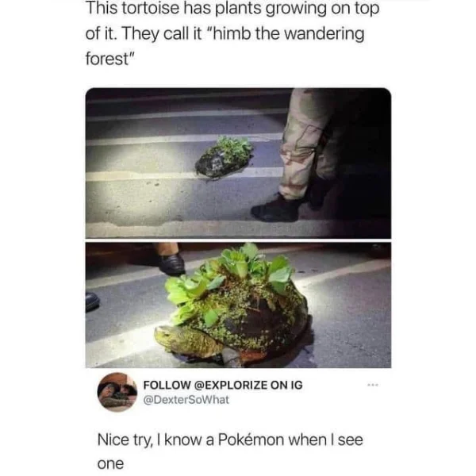This screenshot has height=476, width=476.
Task: Click the small tortoise in the top photo
Action: tap(224, 157)
